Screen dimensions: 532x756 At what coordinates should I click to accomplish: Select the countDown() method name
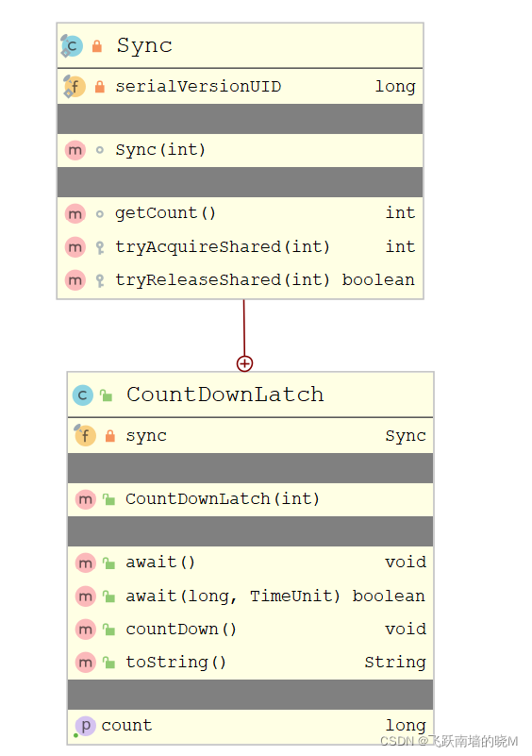[181, 630]
